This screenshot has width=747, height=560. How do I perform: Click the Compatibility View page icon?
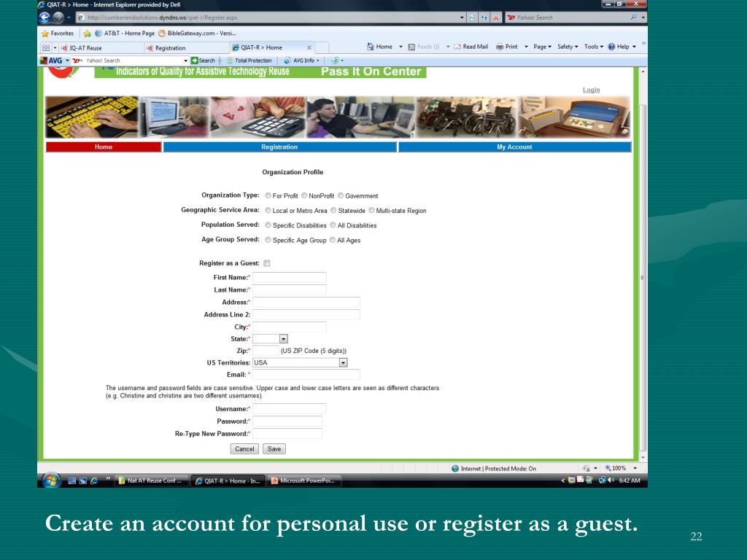pos(472,17)
